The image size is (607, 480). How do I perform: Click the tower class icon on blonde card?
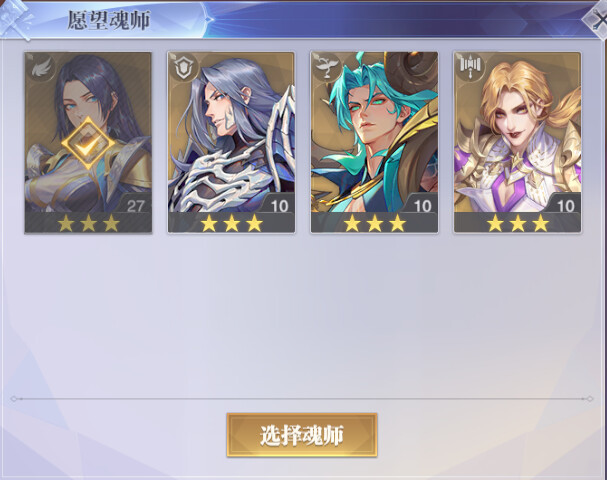[470, 67]
